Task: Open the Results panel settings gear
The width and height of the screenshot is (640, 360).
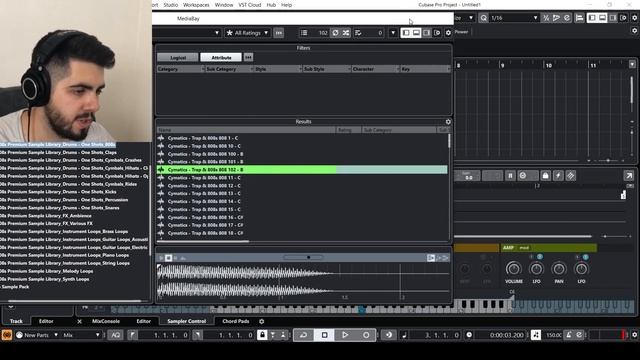Action: 448,122
